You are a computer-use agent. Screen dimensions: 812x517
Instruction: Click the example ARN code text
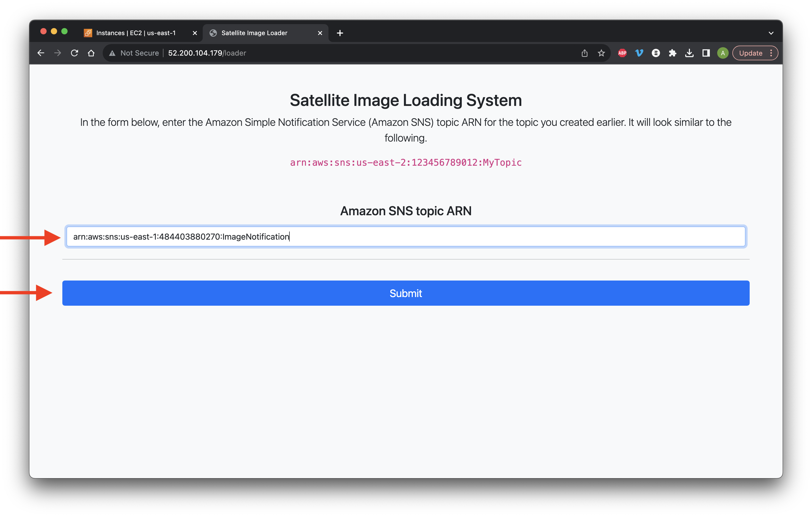coord(406,163)
